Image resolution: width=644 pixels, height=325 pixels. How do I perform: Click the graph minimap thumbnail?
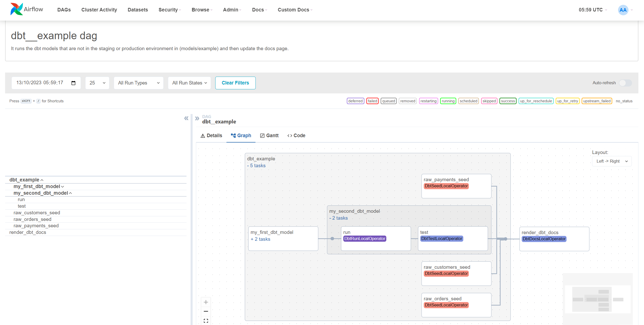tap(598, 299)
